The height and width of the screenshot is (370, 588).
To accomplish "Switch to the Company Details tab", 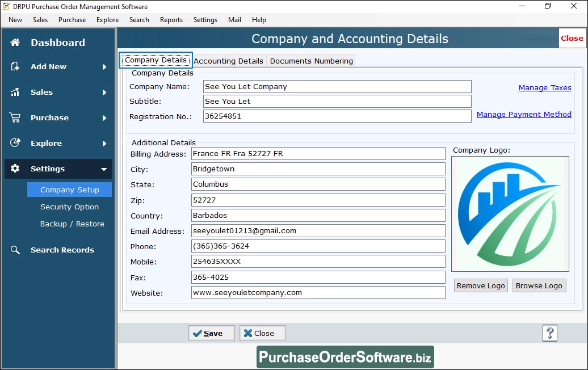I will [156, 60].
